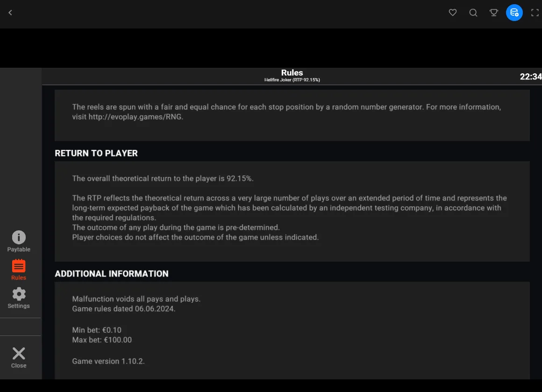Click the 22:34 clock display
The height and width of the screenshot is (392, 542).
(531, 77)
